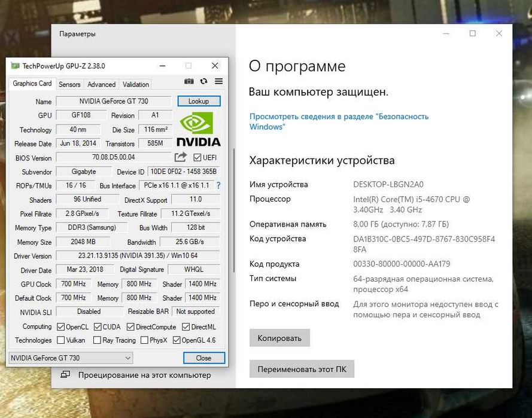This screenshot has height=418, width=532.
Task: Click the 8,00 ГБ RAM value
Action: pos(401,224)
